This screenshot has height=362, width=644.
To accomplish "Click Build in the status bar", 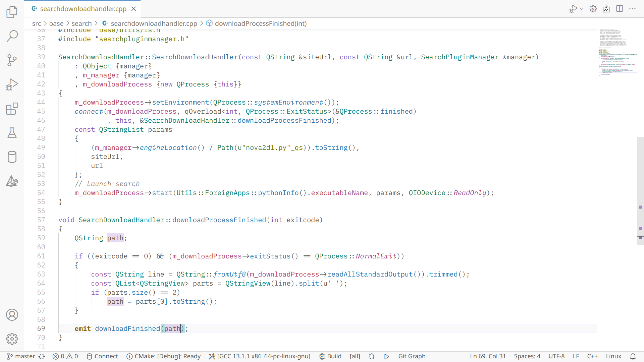I will [x=330, y=356].
